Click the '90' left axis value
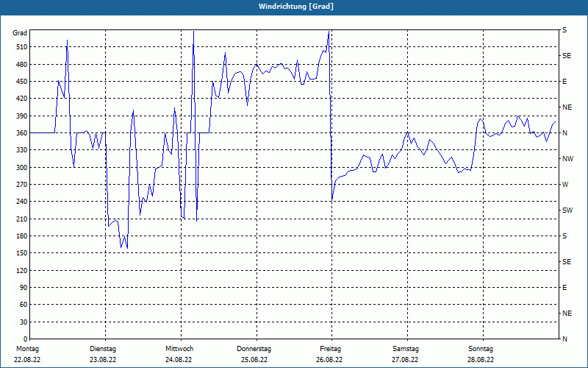This screenshot has width=588, height=368. click(x=24, y=288)
